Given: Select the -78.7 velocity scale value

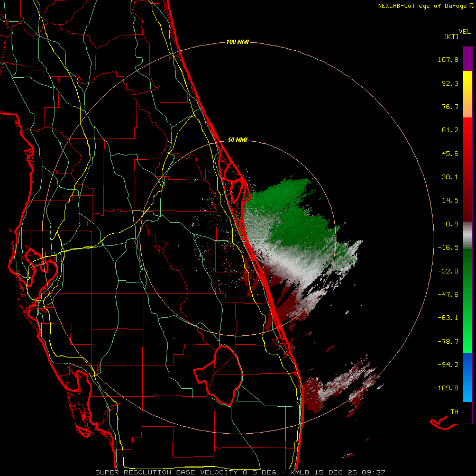Looking at the screenshot, I should [x=448, y=342].
